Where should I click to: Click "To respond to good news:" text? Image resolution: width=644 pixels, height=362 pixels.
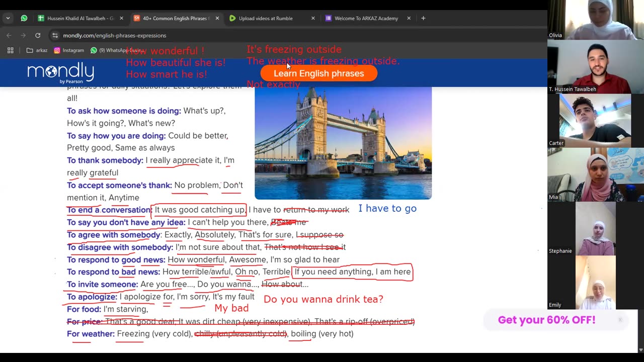pyautogui.click(x=116, y=259)
